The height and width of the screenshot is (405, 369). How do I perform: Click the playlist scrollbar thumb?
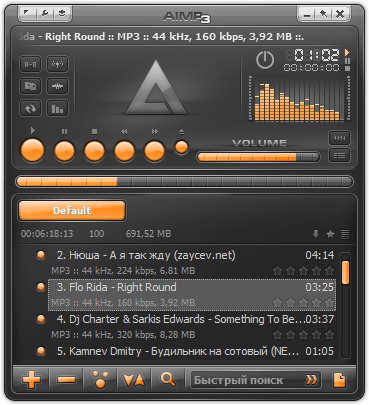point(345,273)
